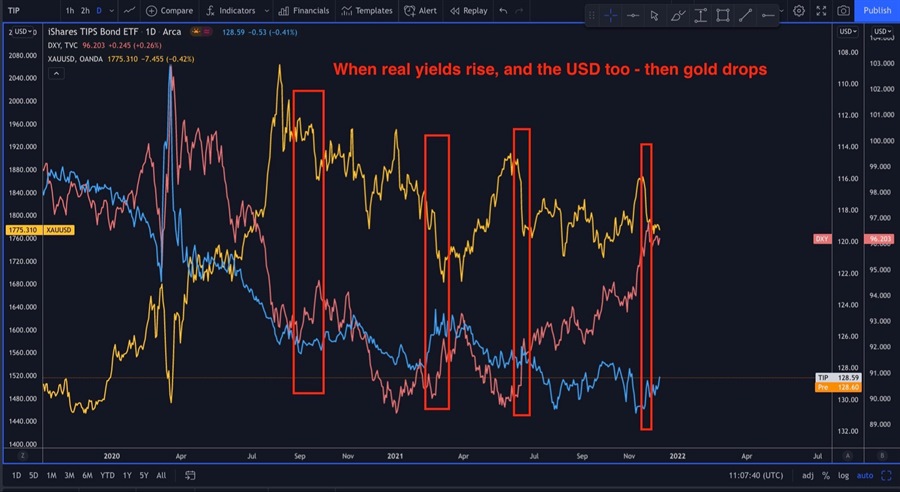This screenshot has width=900, height=492.
Task: Select the trend line tool
Action: 745,15
